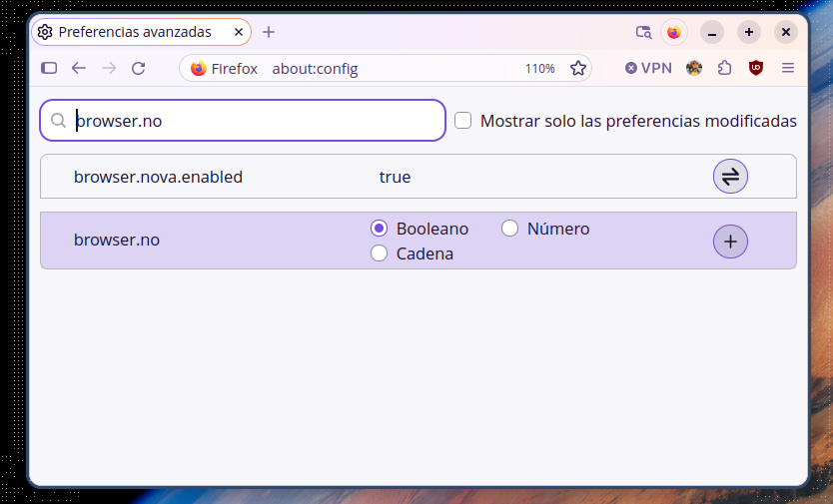
Task: Close the Firefox window
Action: pyautogui.click(x=786, y=32)
